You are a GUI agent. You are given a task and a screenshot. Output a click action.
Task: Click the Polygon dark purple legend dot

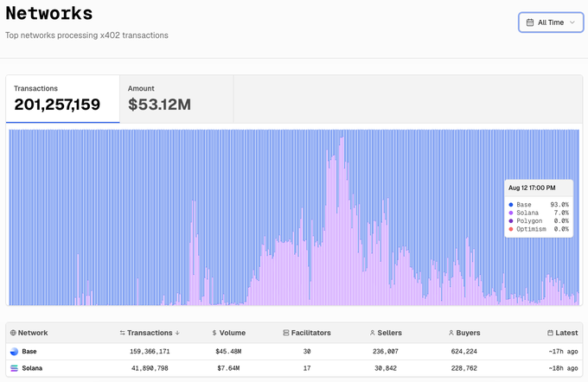[511, 220]
